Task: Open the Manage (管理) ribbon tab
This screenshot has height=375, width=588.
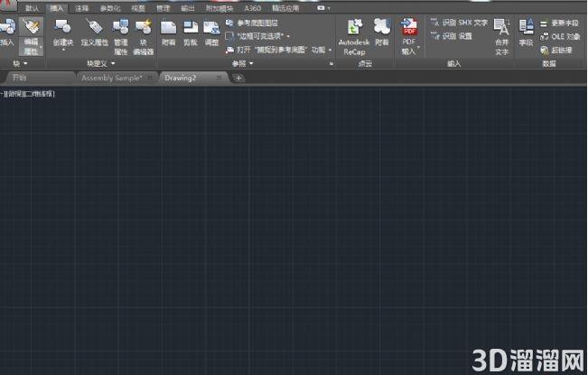Action: (x=163, y=8)
